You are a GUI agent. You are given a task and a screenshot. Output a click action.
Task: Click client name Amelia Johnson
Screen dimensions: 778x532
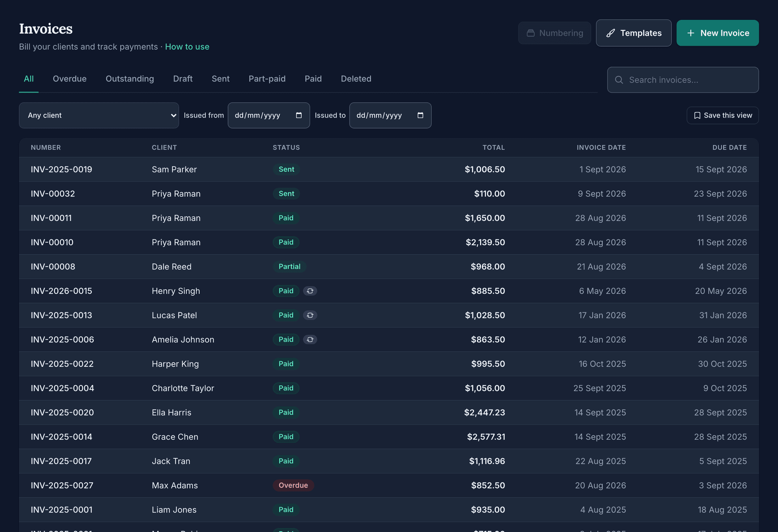pyautogui.click(x=183, y=340)
